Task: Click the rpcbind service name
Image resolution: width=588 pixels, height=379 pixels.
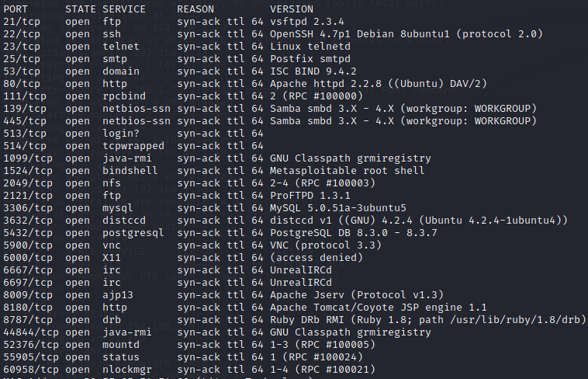Action: 124,96
